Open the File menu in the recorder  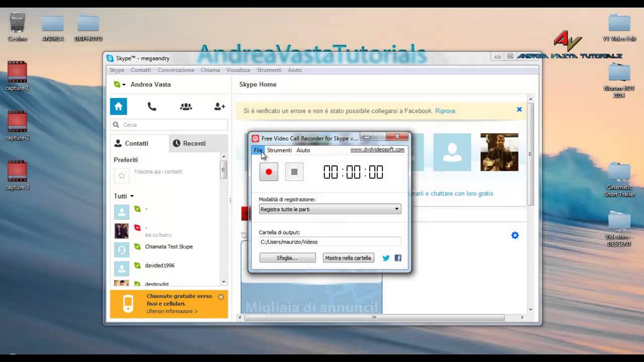(x=258, y=150)
